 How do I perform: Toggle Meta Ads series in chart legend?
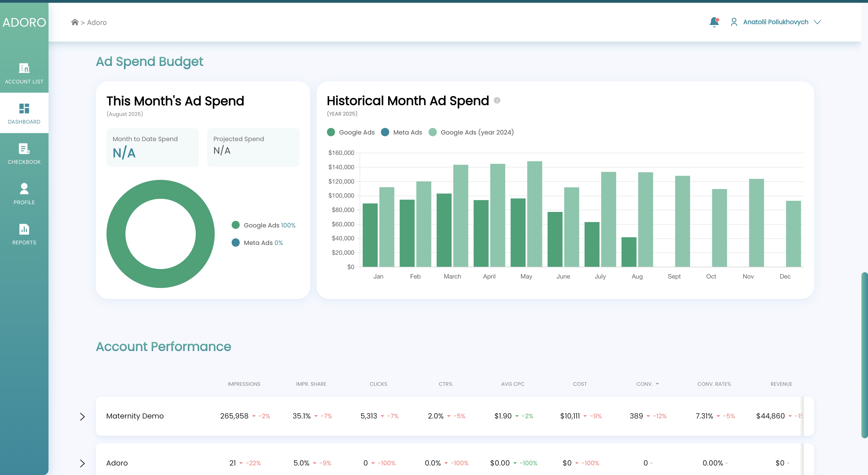[x=402, y=132]
